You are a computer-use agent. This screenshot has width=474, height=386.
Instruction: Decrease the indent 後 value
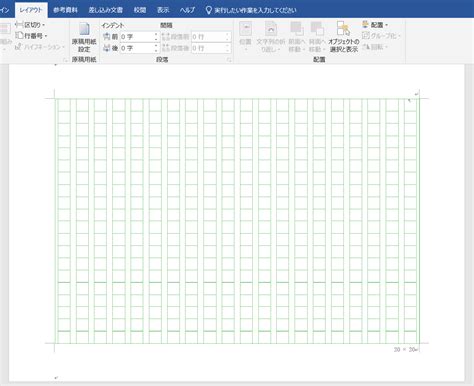(x=156, y=50)
